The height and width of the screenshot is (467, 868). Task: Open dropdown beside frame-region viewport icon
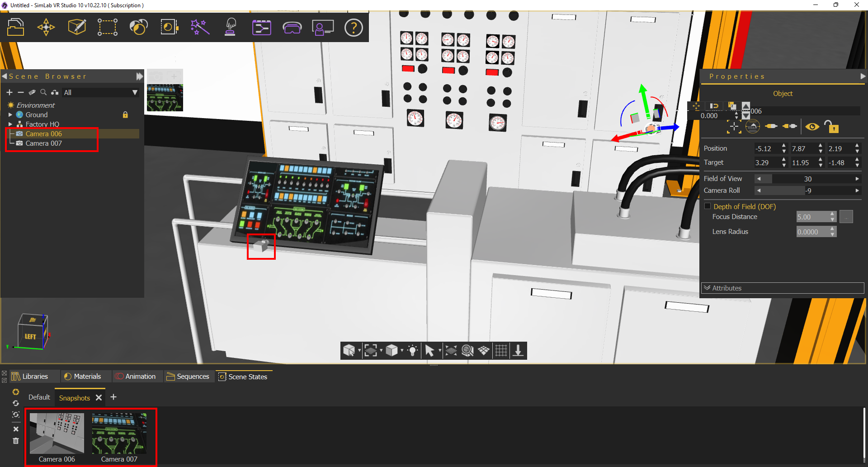coord(381,351)
